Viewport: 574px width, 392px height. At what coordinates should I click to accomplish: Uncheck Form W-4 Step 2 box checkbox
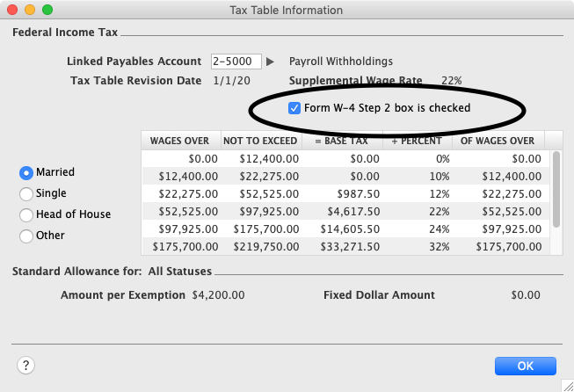294,108
